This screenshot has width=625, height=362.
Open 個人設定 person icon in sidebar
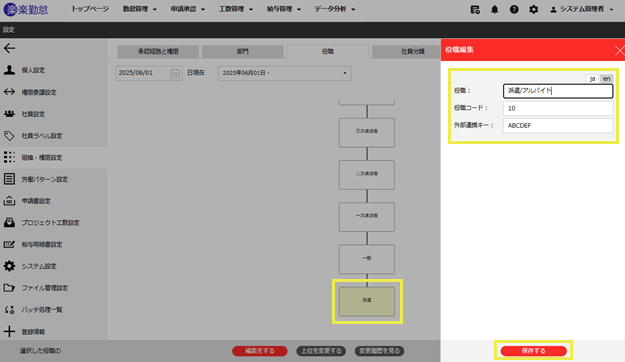pos(9,70)
